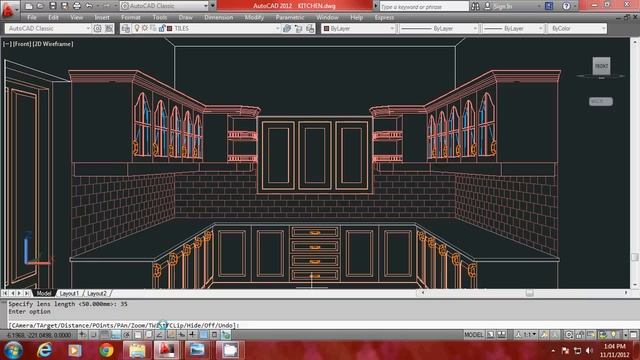Open the File menu
This screenshot has height=360, width=640.
[31, 18]
